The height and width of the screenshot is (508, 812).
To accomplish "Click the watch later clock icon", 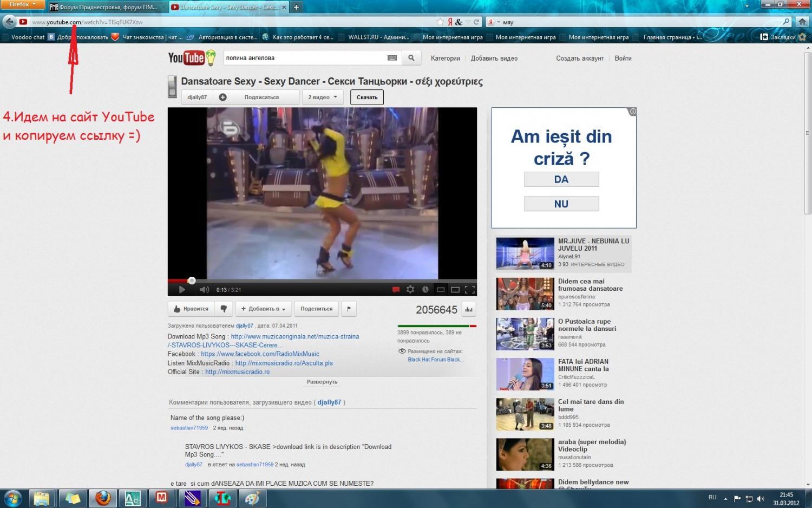I will [x=425, y=290].
